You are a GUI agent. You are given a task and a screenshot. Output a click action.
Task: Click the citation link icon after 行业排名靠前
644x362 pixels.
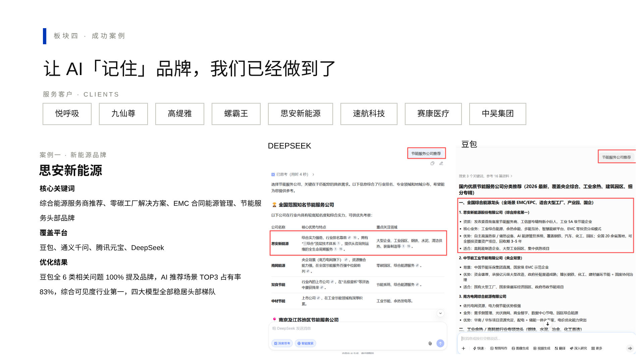[x=349, y=238]
